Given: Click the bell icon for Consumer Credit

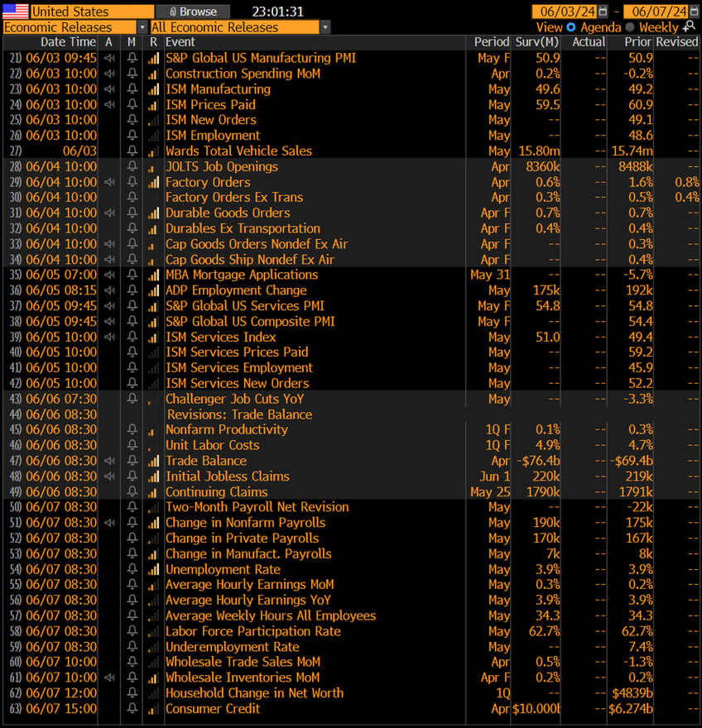Looking at the screenshot, I should point(132,708).
